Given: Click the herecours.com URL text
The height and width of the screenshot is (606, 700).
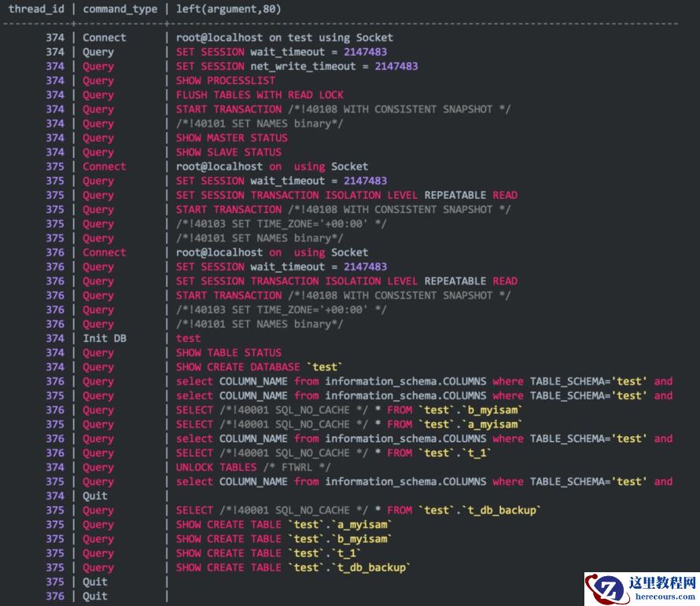Looking at the screenshot, I should click(x=662, y=597).
